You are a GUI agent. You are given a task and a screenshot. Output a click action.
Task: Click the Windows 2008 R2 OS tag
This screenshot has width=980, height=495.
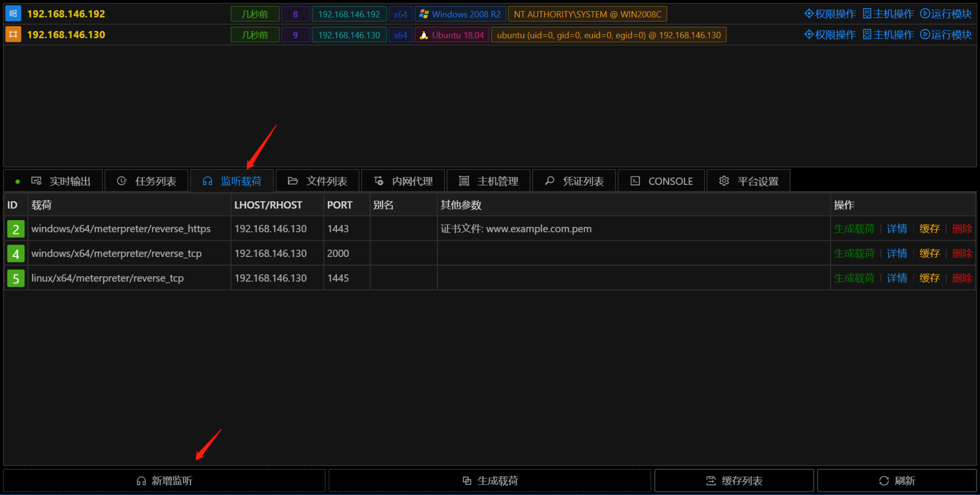(x=460, y=14)
